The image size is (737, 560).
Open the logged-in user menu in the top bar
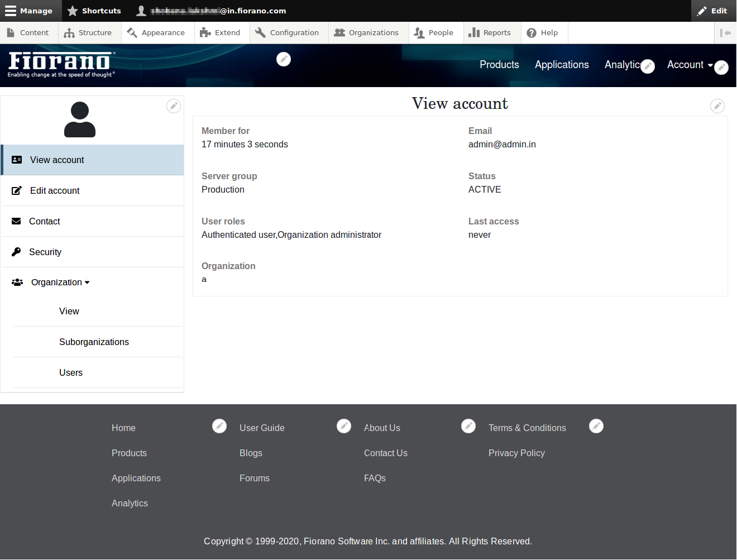coord(211,11)
